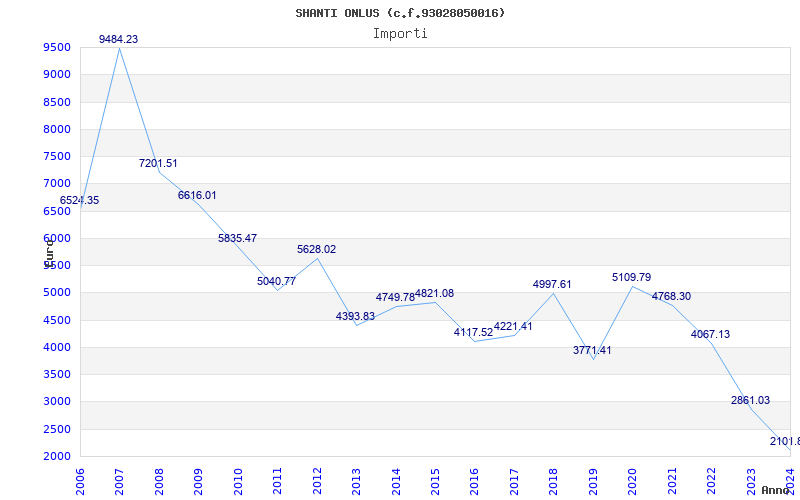The image size is (800, 500).
Task: Click the low point label 3771.41
Action: 592,351
